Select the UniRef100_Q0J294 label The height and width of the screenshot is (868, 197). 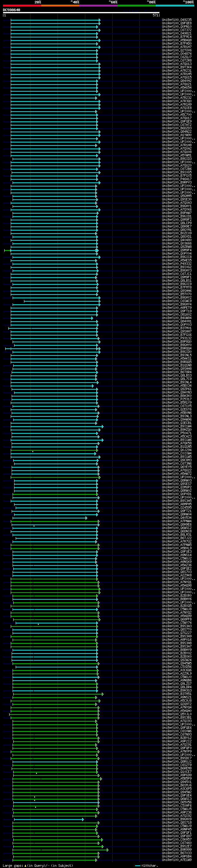[x=177, y=450]
